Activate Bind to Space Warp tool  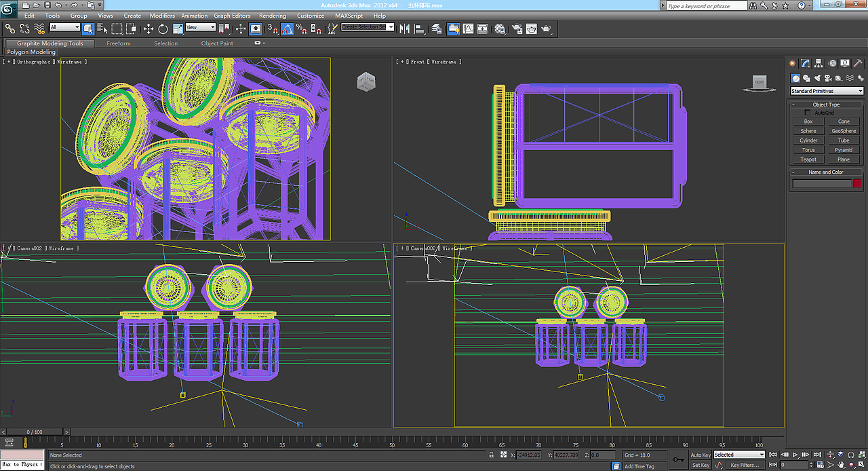(x=39, y=29)
